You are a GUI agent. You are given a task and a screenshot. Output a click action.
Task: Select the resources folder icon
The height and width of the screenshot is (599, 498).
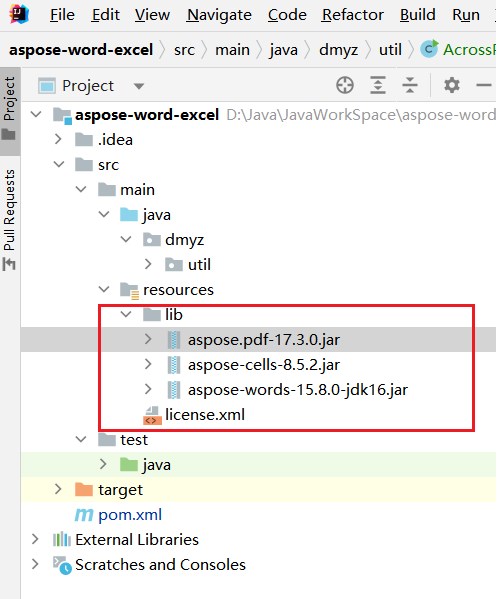pos(129,290)
